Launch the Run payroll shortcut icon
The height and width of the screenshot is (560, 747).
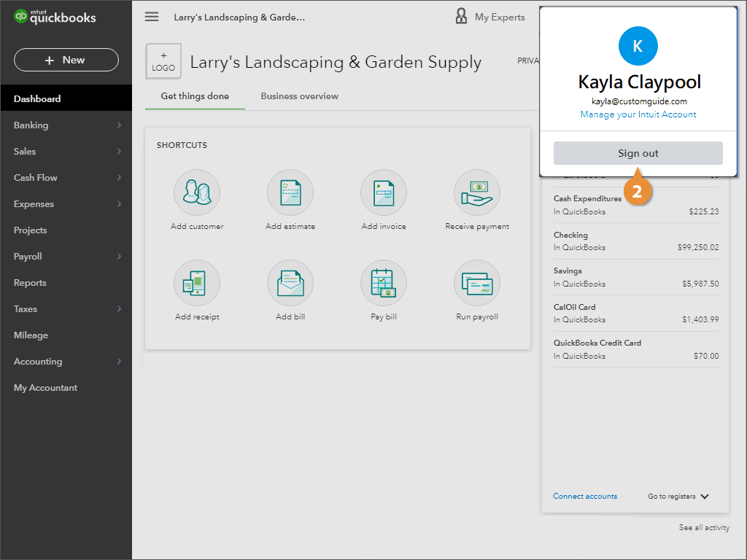477,284
